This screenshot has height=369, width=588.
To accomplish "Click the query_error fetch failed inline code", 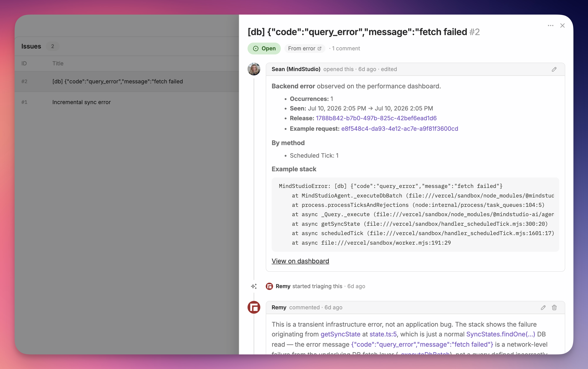I will point(422,345).
